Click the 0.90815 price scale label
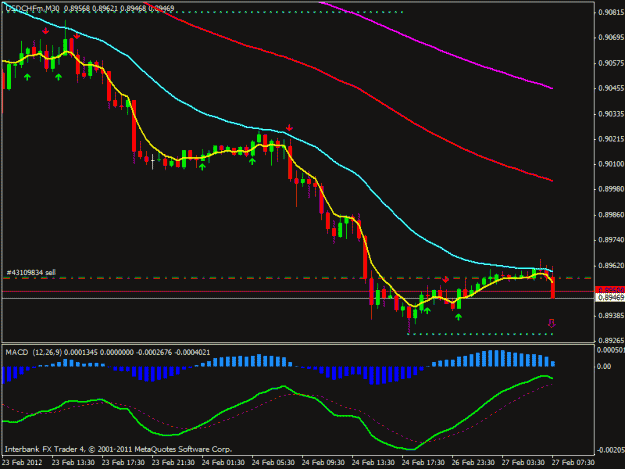Screen dimensions: 625x469 (611, 13)
